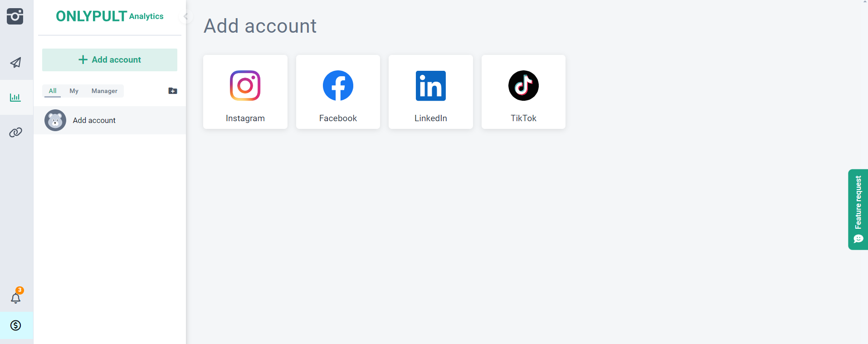Screen dimensions: 868x344
Task: Open the Feature request side tab
Action: pos(858,209)
